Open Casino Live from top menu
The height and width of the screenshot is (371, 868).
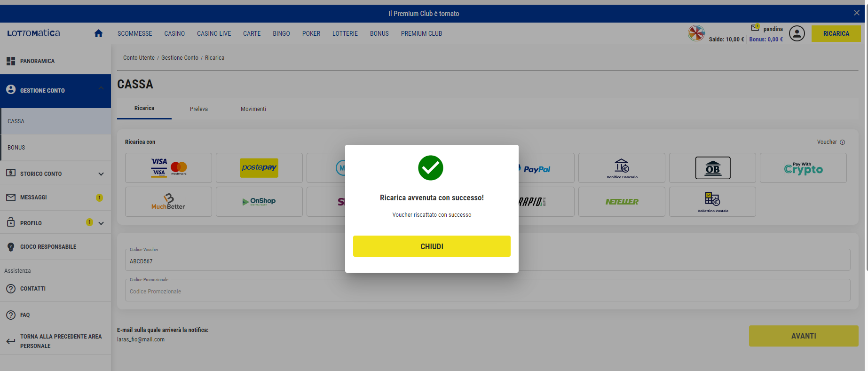click(x=214, y=34)
